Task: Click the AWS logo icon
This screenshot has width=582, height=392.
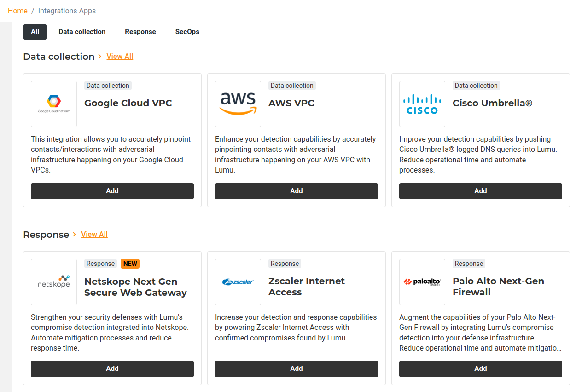Action: 238,104
